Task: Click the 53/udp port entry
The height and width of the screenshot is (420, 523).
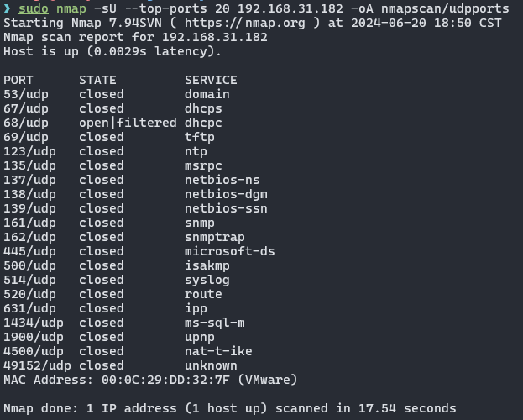Action: point(26,94)
